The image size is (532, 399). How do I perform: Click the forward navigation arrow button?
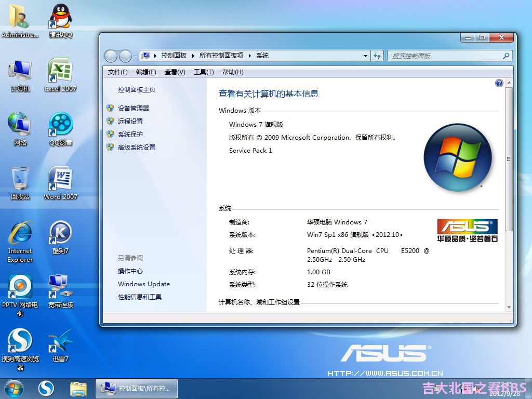tap(125, 56)
